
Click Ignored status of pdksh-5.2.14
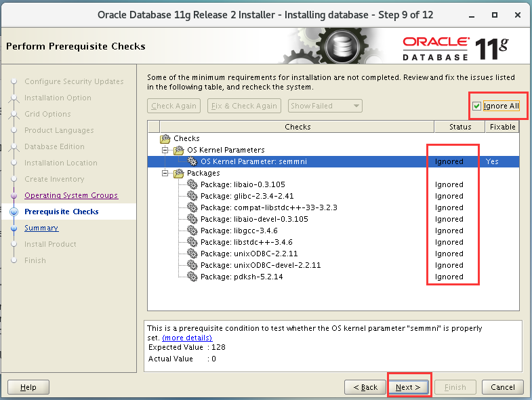coord(449,277)
